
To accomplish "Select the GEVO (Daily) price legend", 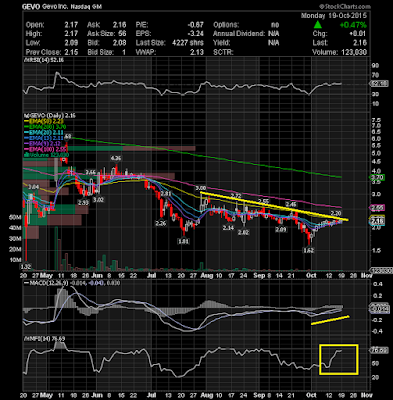I will point(50,116).
